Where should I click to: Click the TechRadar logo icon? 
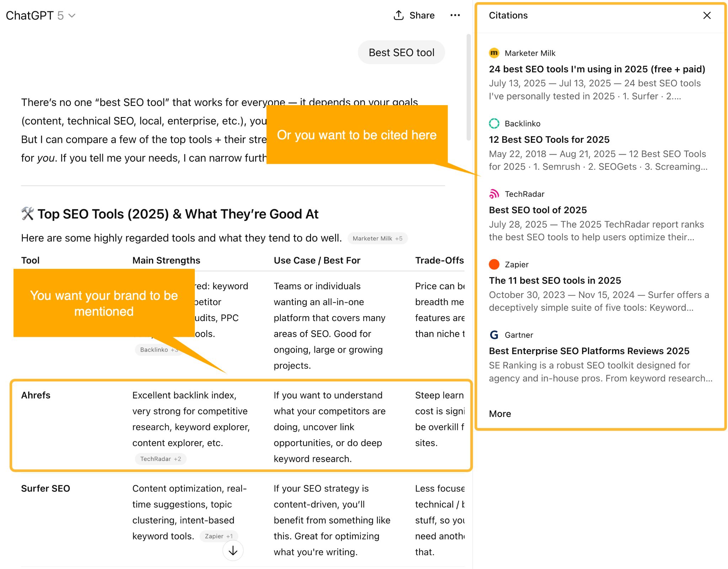(x=494, y=194)
